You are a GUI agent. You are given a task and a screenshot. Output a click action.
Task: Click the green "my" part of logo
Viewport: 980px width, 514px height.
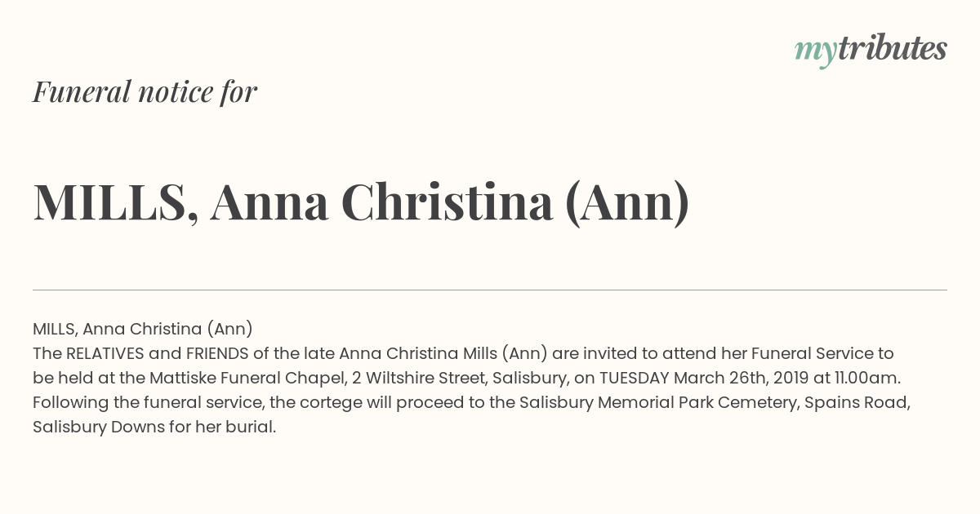point(816,53)
